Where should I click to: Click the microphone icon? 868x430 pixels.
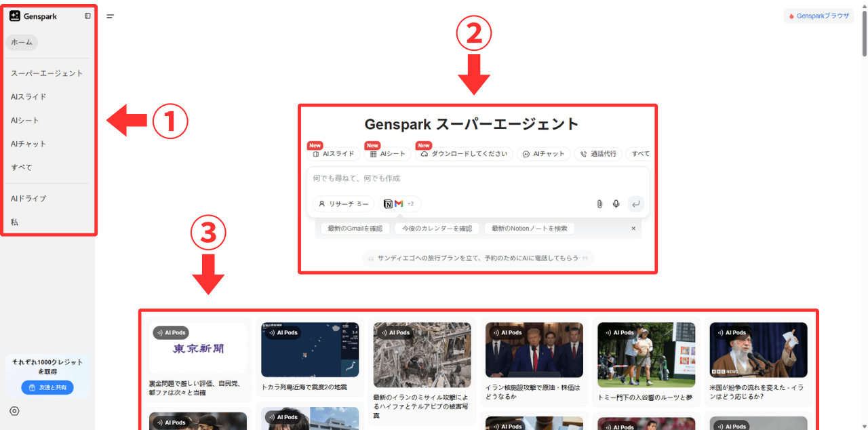click(x=616, y=203)
